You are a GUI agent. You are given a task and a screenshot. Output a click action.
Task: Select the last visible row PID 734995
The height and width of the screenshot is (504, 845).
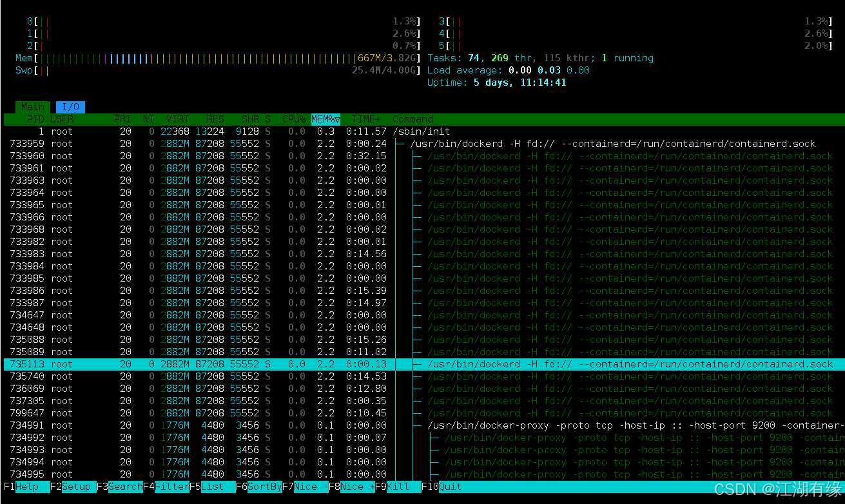tap(423, 474)
